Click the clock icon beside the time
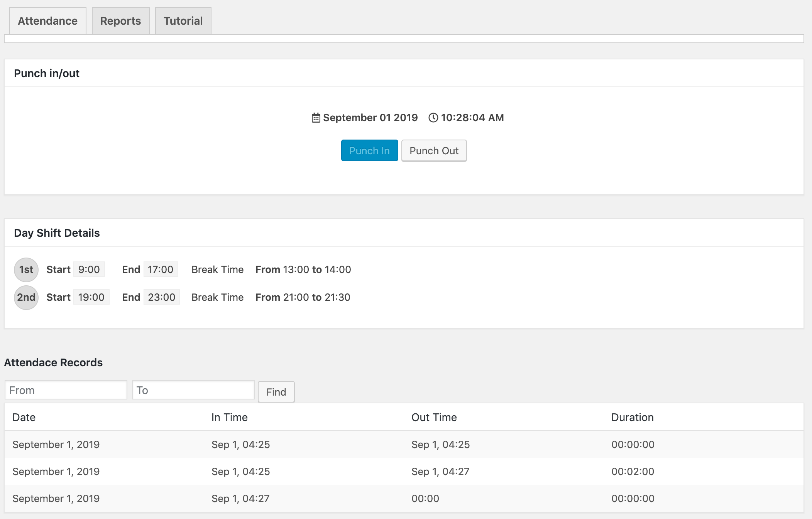 point(433,118)
